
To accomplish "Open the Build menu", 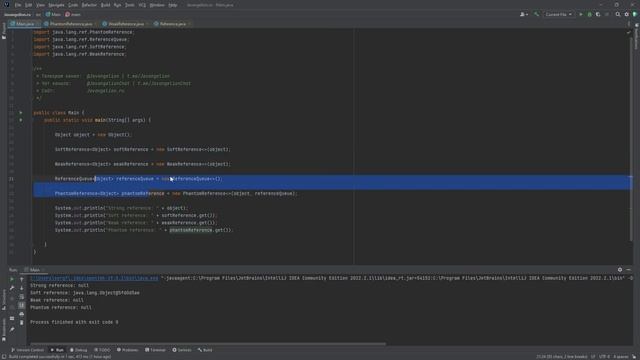I will click(x=105, y=5).
